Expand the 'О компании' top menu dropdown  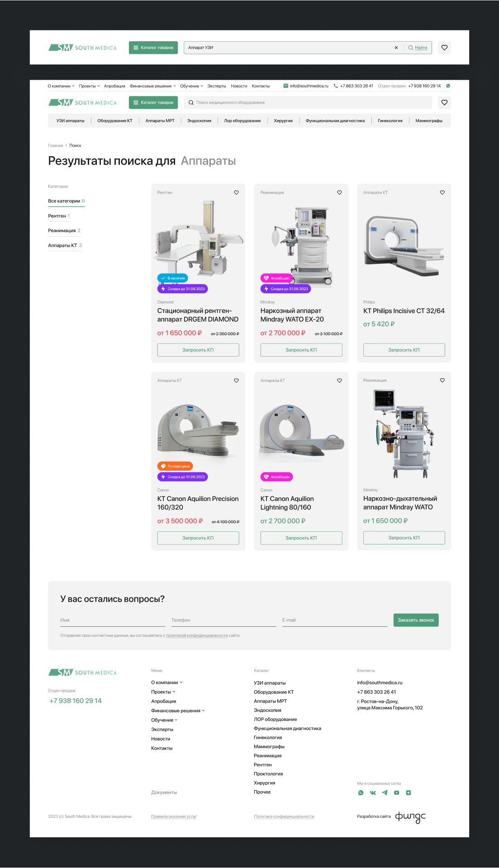pos(61,86)
